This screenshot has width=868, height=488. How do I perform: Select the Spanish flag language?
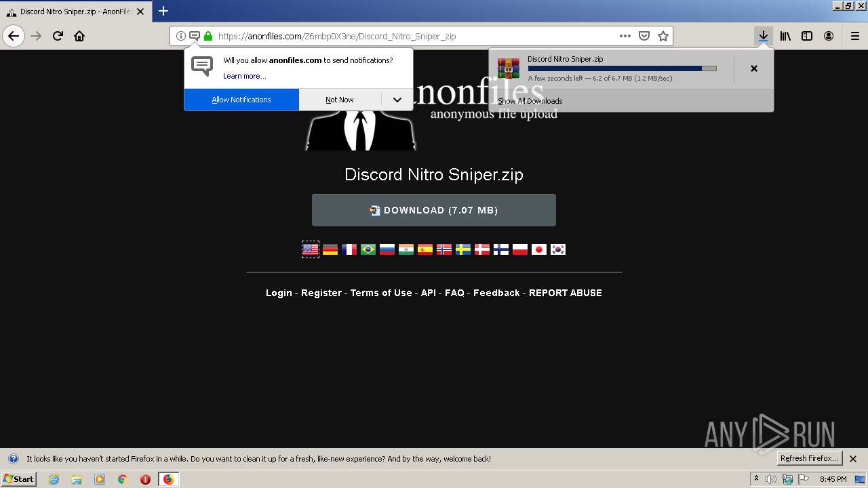point(425,249)
